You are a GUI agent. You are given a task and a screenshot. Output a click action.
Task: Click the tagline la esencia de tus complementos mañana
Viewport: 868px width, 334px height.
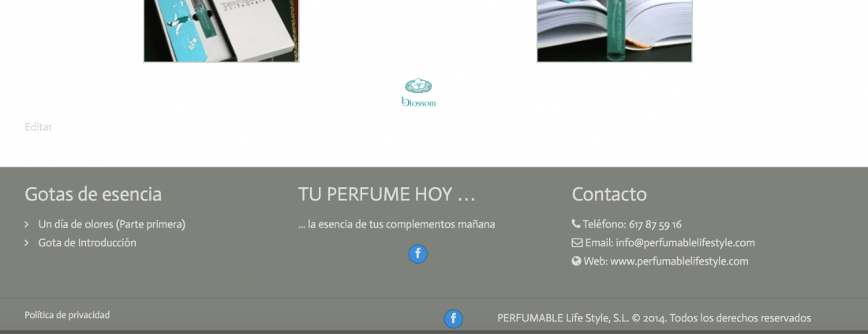(396, 224)
